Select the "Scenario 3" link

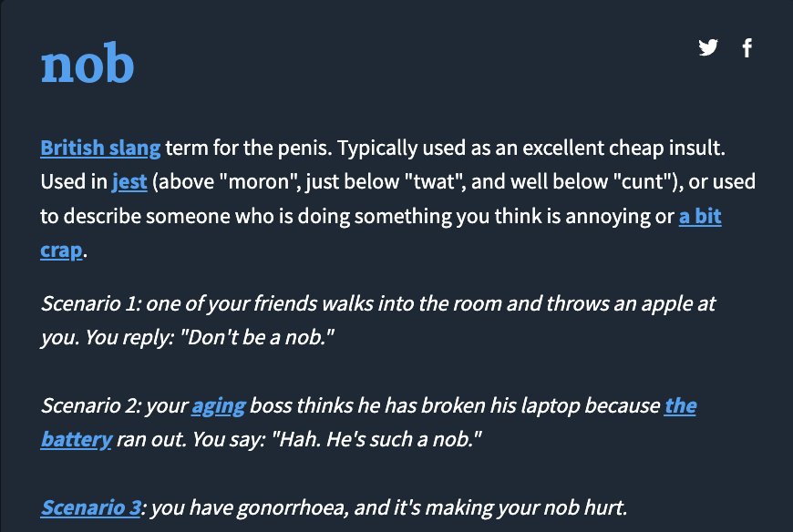[x=90, y=508]
